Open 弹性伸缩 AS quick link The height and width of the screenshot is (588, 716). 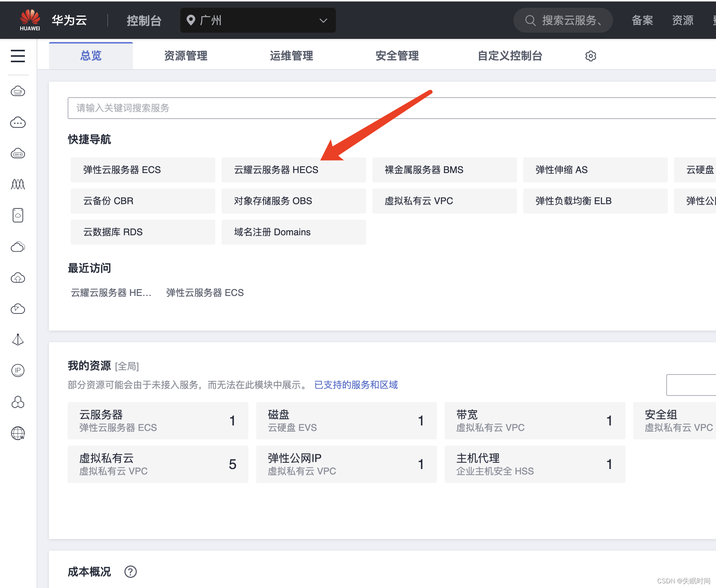click(596, 170)
